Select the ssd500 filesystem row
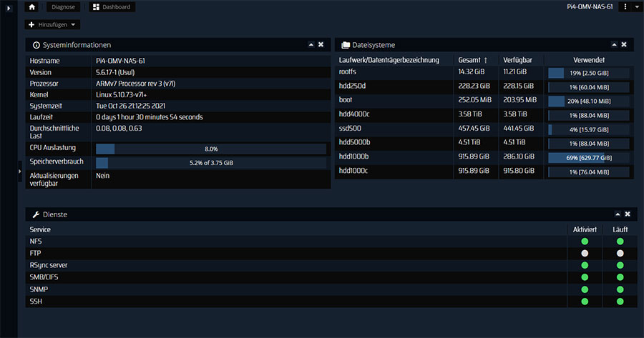Screen dimensions: 644x338 click(x=394, y=129)
